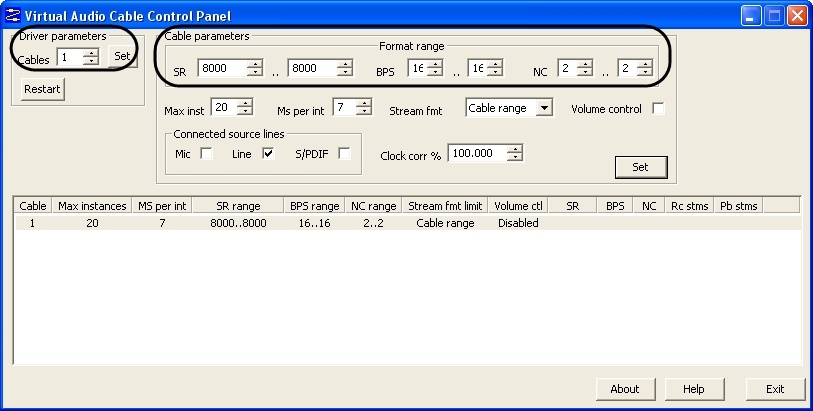Click the Max instances column header
813x411 pixels.
click(x=91, y=206)
